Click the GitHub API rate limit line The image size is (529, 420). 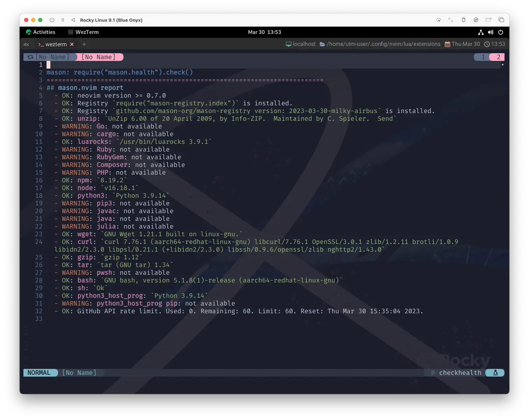click(x=239, y=311)
